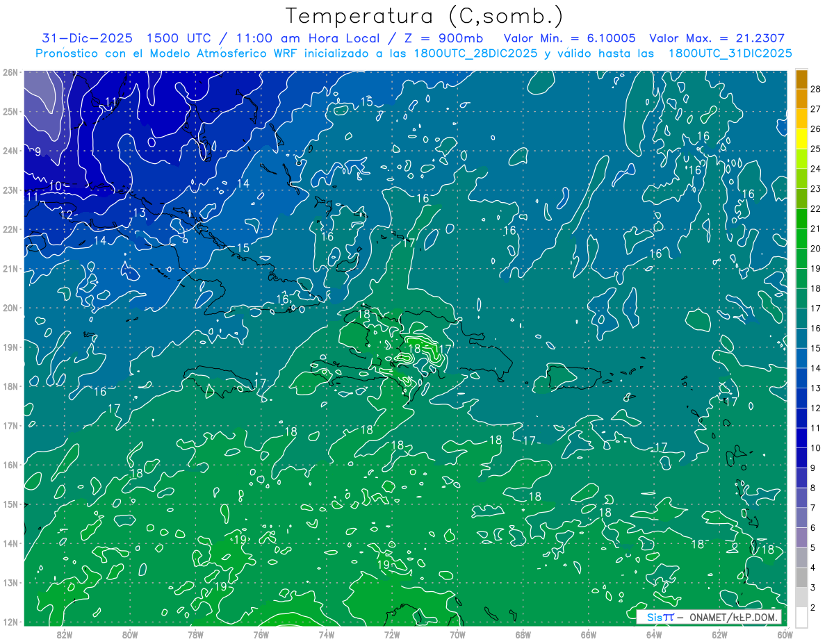Click the colorbar label "6"
The width and height of the screenshot is (834, 644).
(813, 528)
